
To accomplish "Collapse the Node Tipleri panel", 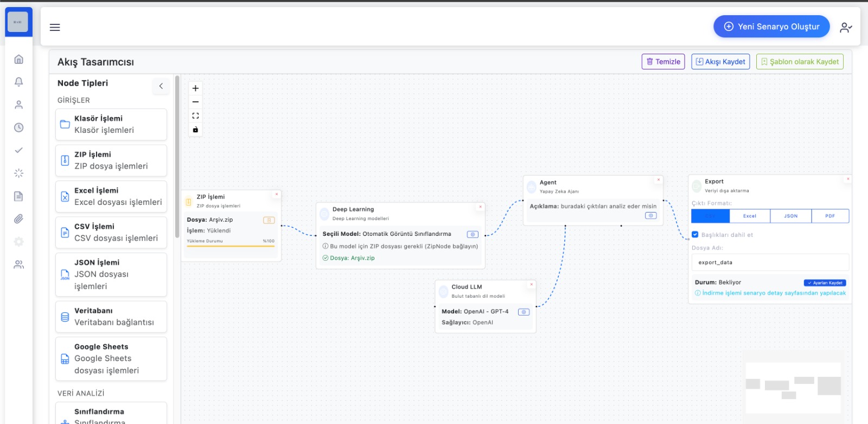I will (161, 86).
